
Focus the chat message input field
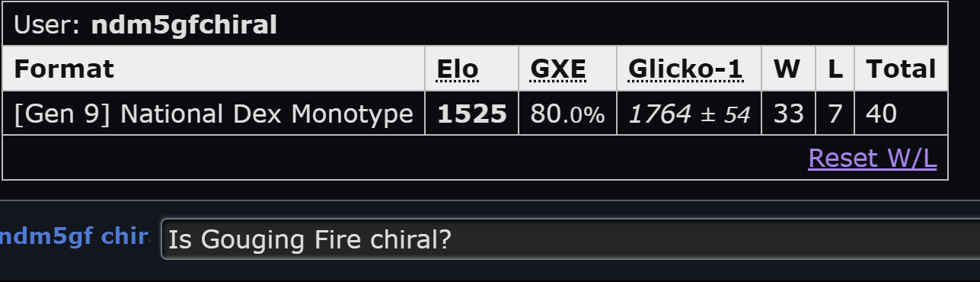[570, 239]
